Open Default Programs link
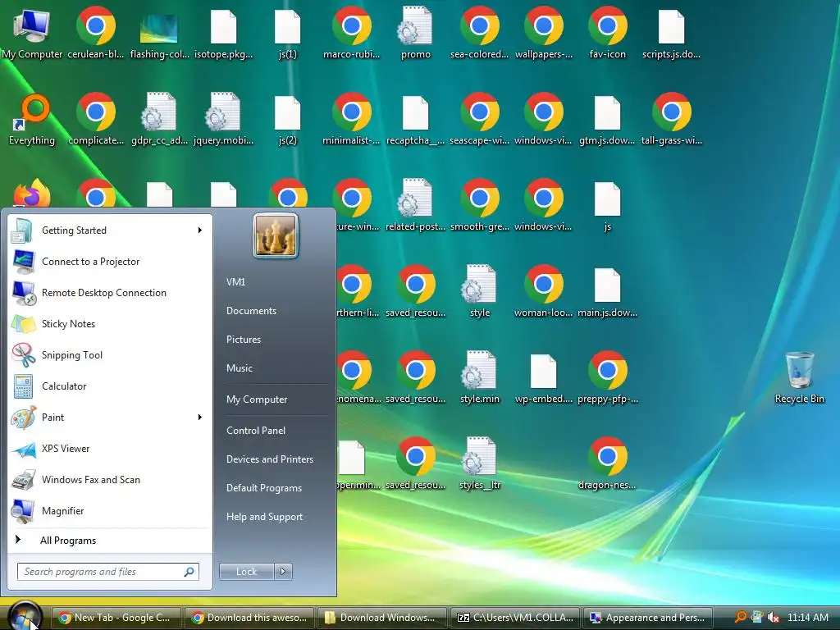This screenshot has height=630, width=840. [x=264, y=488]
